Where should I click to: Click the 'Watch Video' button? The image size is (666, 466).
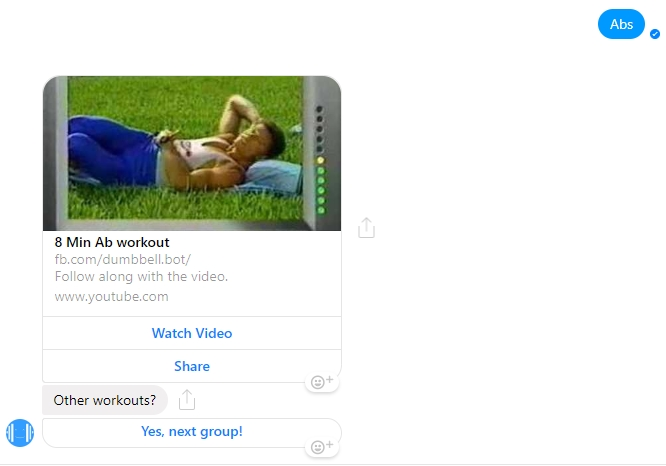coord(192,333)
